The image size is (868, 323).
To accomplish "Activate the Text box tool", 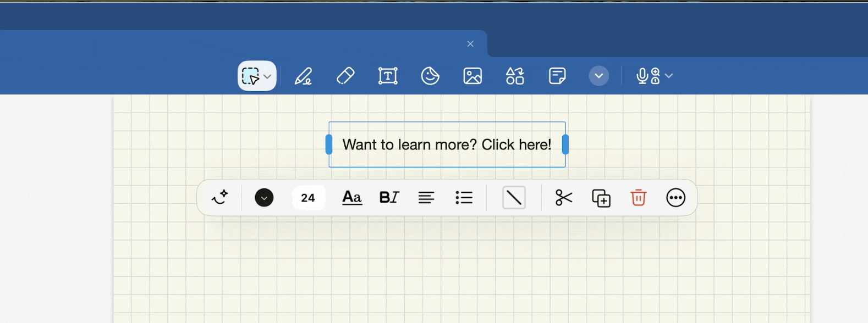I will pos(388,76).
